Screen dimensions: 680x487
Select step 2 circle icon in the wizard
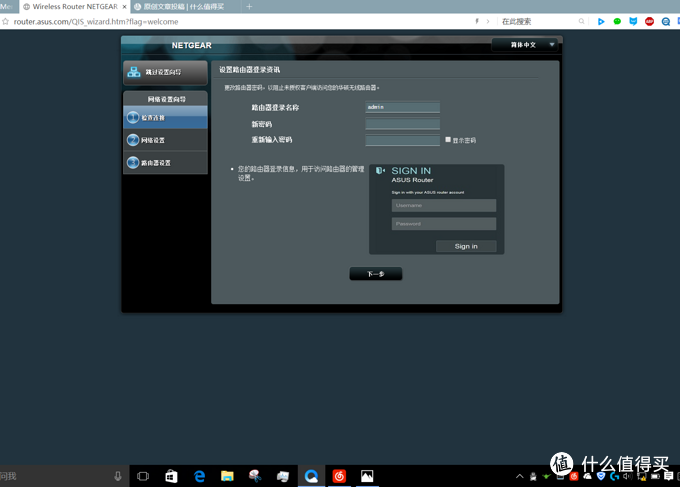133,140
